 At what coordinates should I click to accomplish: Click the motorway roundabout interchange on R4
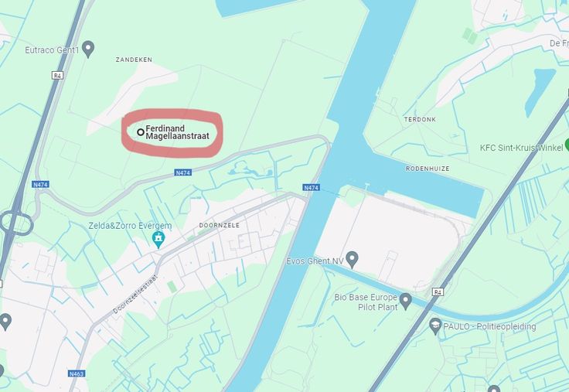point(16,223)
